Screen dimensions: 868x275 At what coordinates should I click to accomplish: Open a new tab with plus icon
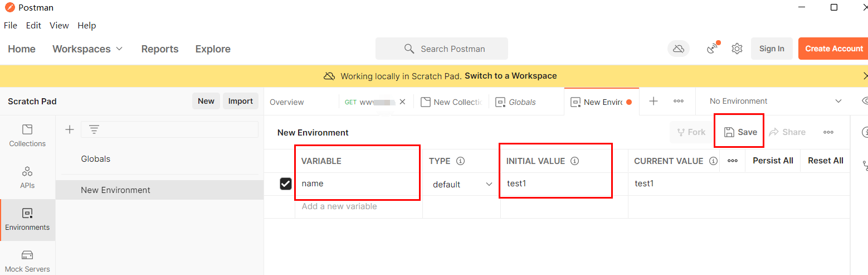pyautogui.click(x=654, y=101)
